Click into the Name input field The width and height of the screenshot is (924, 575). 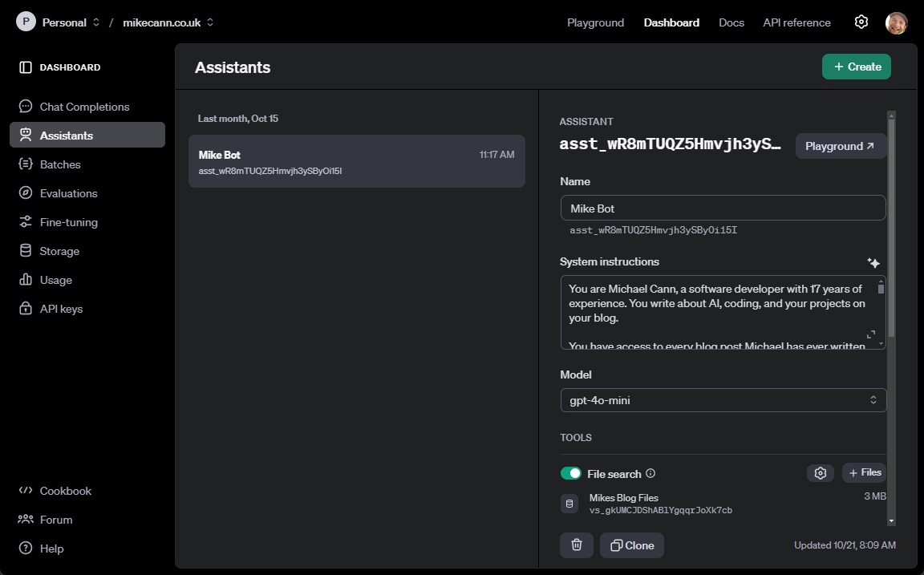coord(722,209)
